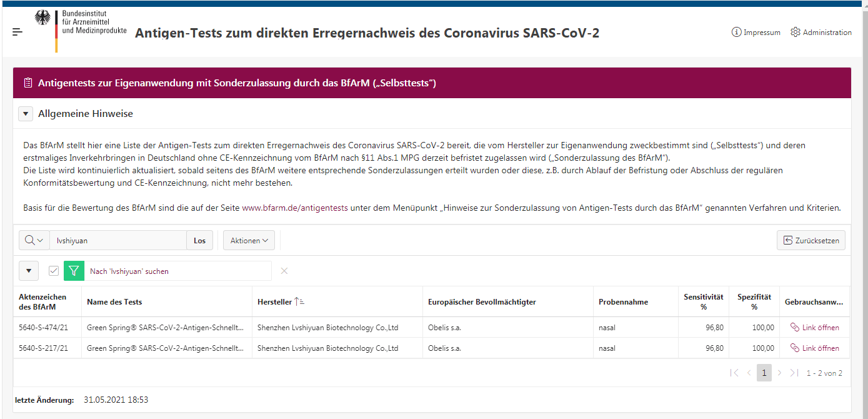Click the Sensitivität % column header
868x419 pixels.
703,302
